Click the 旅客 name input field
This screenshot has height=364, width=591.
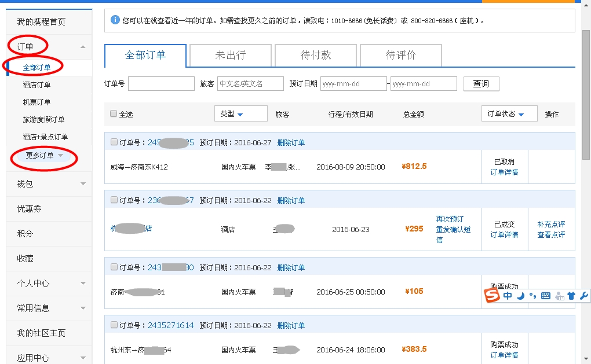pyautogui.click(x=250, y=83)
